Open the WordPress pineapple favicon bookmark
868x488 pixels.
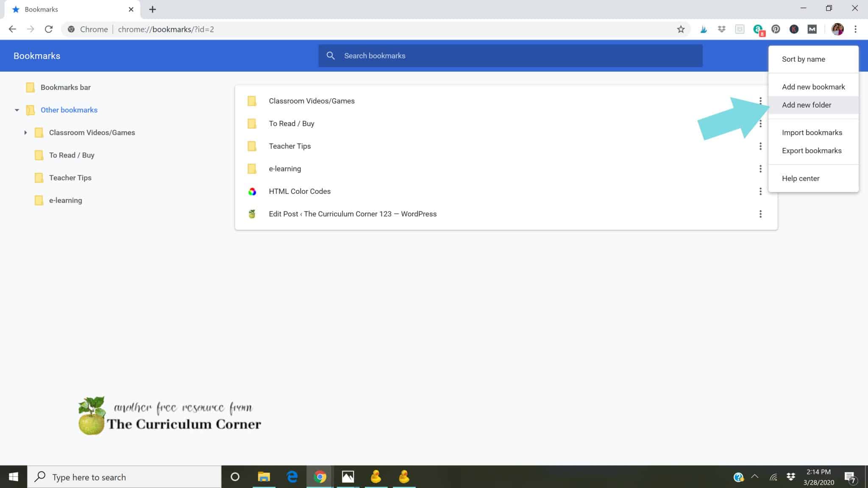click(252, 213)
